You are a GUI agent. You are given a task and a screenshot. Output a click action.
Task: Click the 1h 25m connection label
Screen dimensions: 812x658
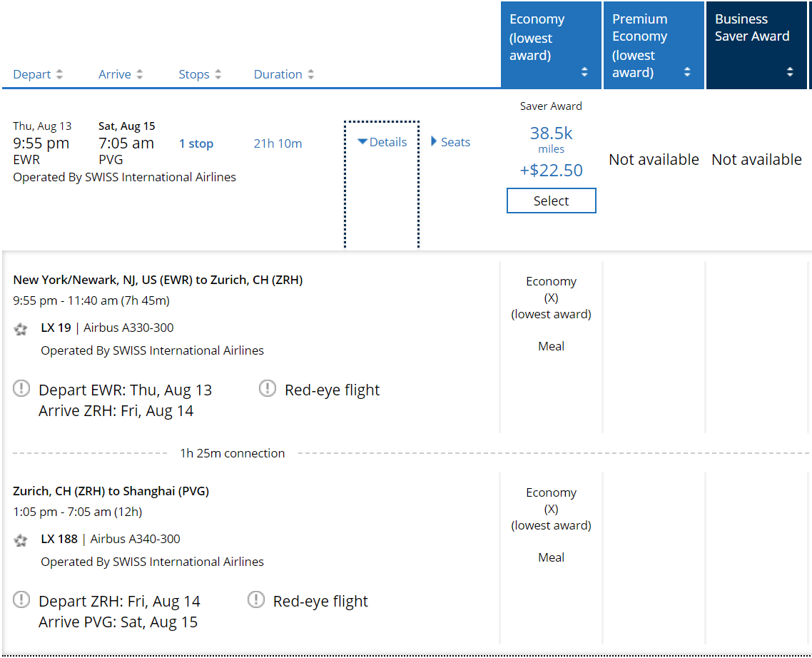pyautogui.click(x=233, y=453)
